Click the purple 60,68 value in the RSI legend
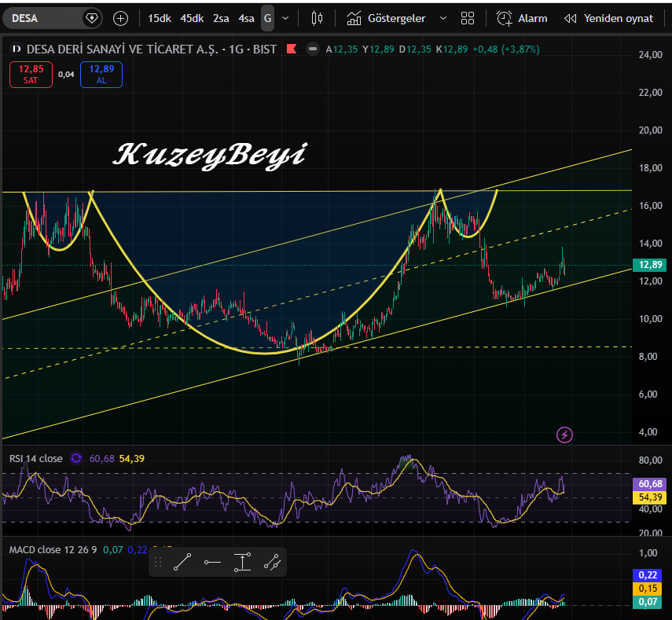Screen dimensions: 672x620 [102, 458]
